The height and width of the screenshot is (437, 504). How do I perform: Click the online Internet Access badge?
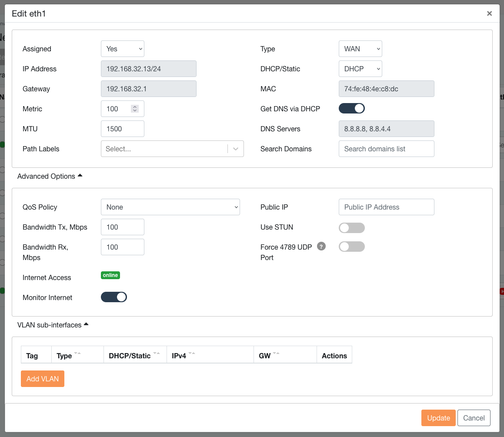110,275
